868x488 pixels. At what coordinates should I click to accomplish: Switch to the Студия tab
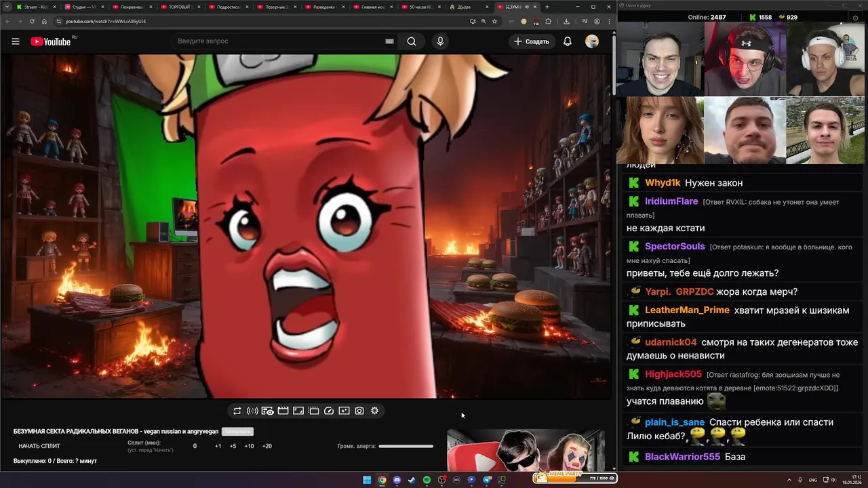(x=84, y=7)
